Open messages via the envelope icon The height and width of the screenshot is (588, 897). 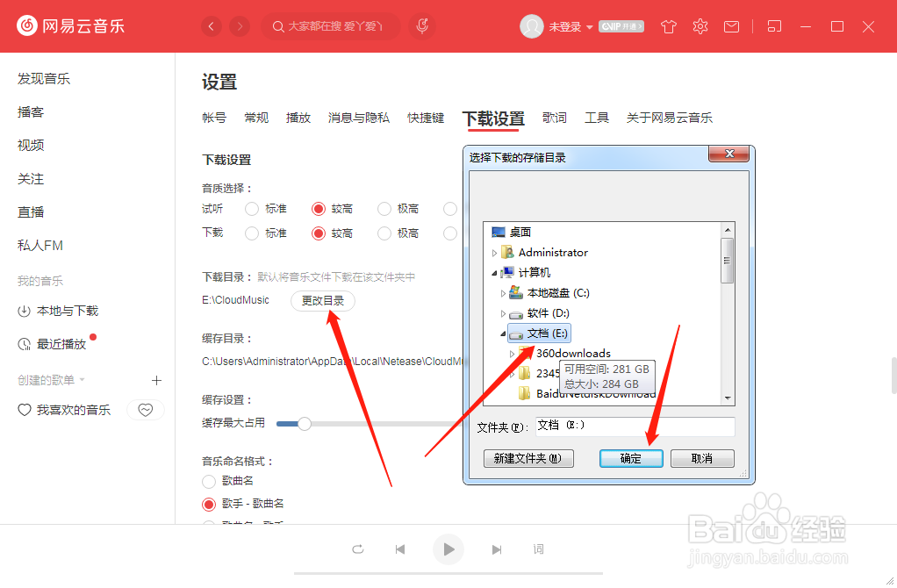click(x=732, y=26)
